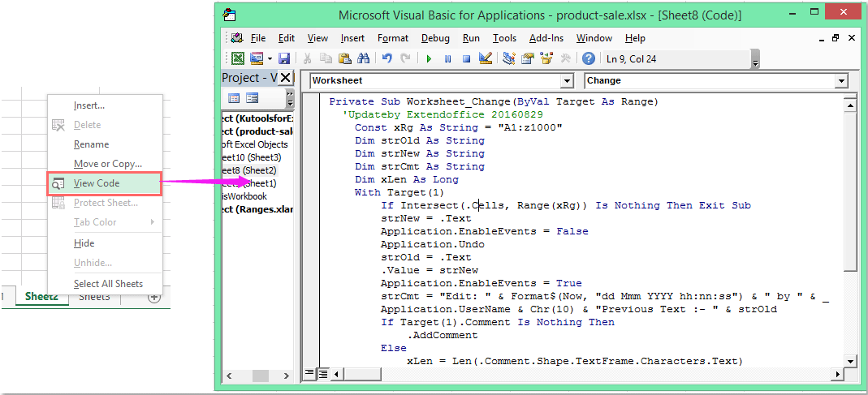Viewport: 868px width, 395px height.
Task: Switch to Procedure View at bottom-left
Action: click(309, 373)
